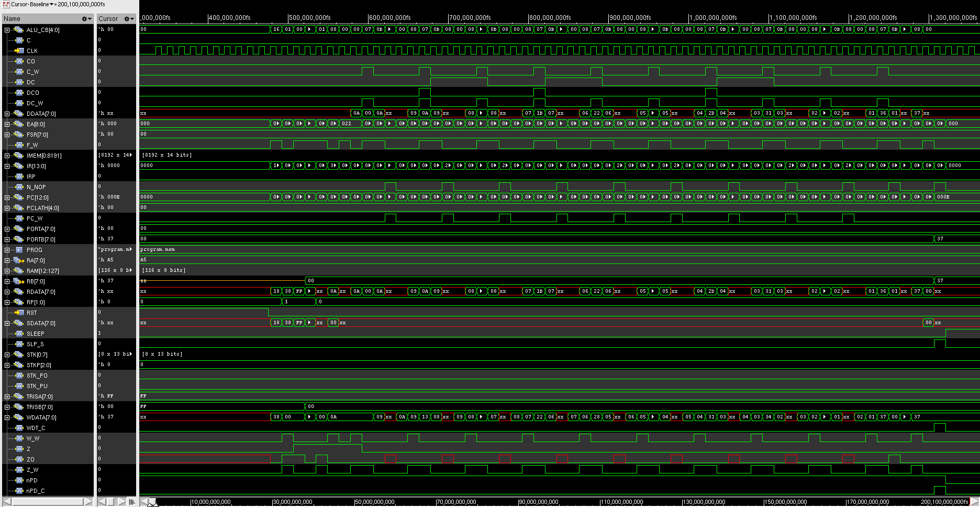Click the Cursor panel horizontal scrollbar thumb
This screenshot has height=507, width=980.
pyautogui.click(x=110, y=502)
